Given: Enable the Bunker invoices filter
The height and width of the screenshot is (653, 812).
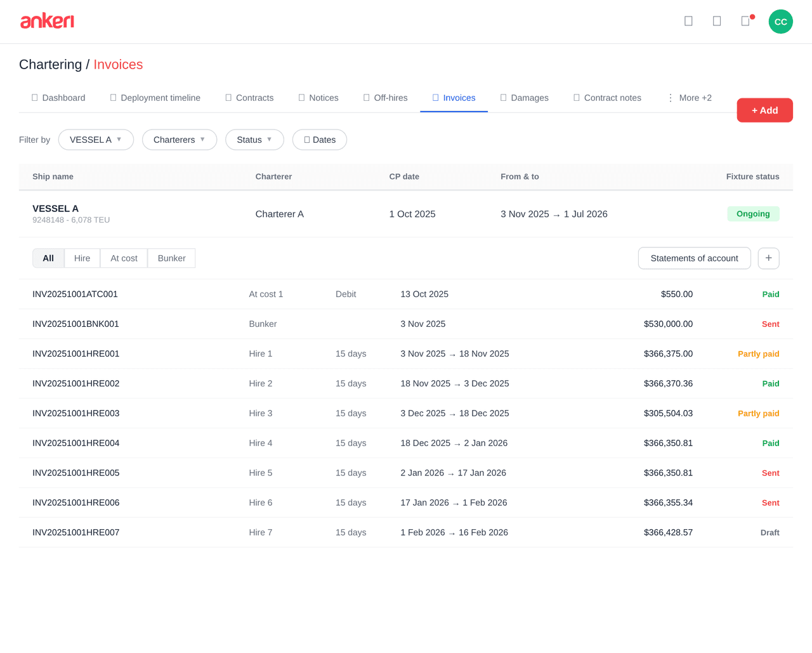Looking at the screenshot, I should click(x=171, y=258).
